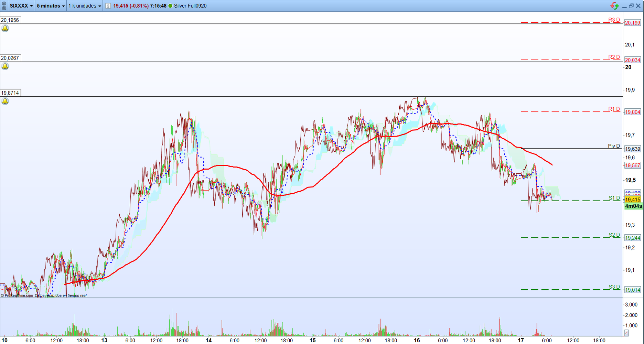Click the 20,199 price axis tag

pos(633,23)
